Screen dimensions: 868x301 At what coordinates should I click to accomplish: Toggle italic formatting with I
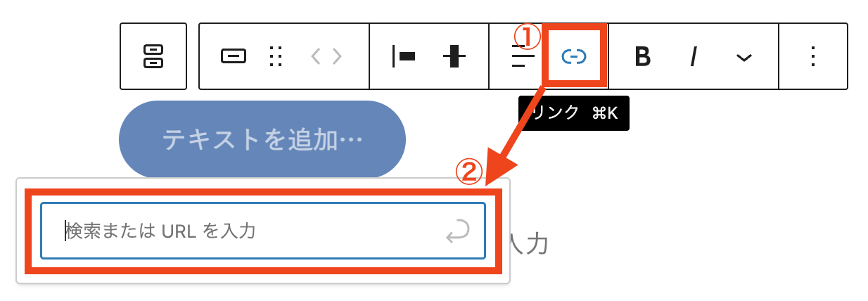[693, 56]
